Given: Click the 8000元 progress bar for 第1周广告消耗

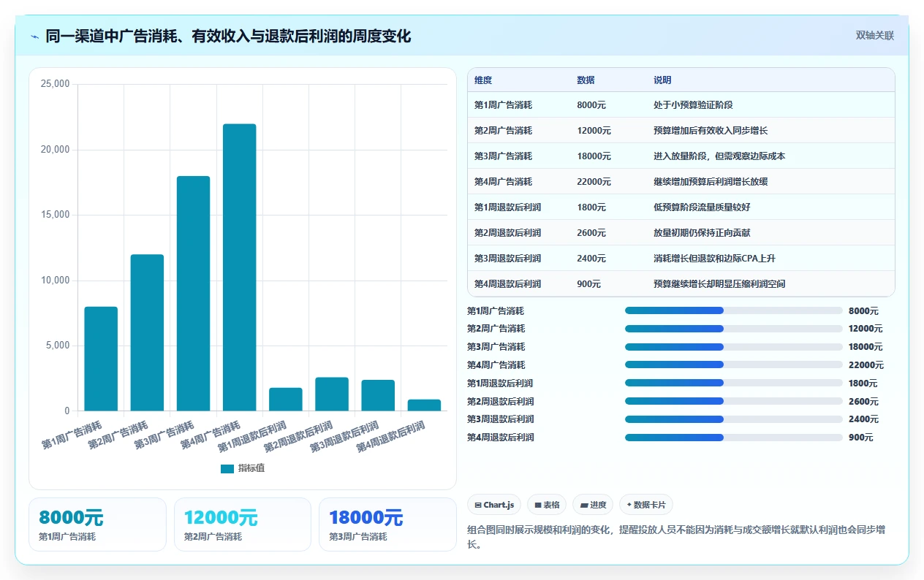Looking at the screenshot, I should (x=734, y=310).
